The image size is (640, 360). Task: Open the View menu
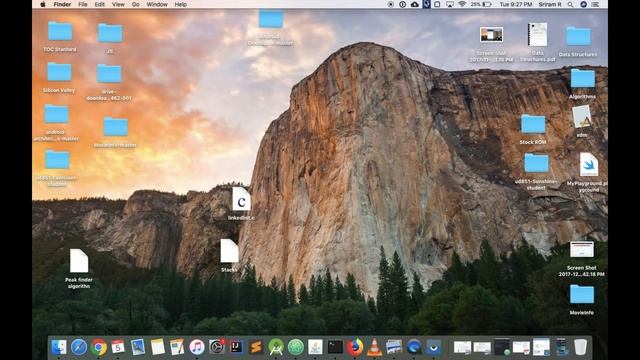pos(118,4)
